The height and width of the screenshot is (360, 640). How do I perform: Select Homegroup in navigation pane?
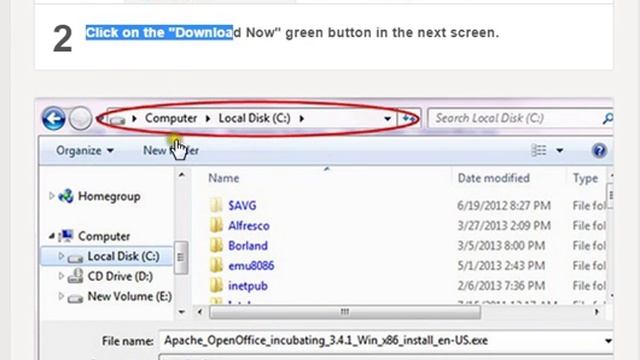point(109,196)
